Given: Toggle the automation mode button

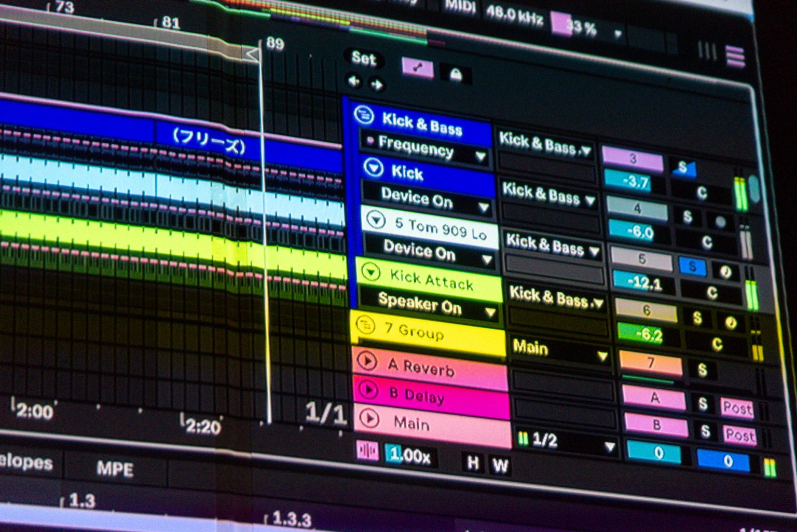Looking at the screenshot, I should coord(418,69).
